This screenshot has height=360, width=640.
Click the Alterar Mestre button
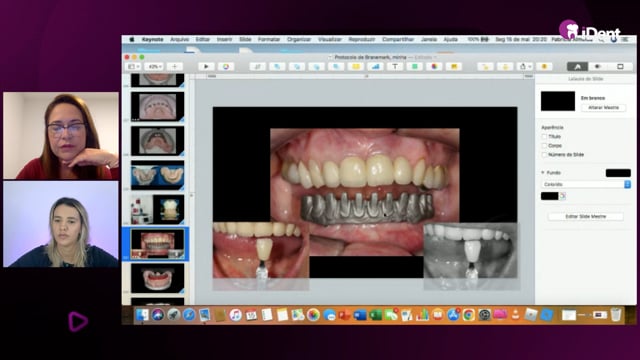[x=603, y=108]
